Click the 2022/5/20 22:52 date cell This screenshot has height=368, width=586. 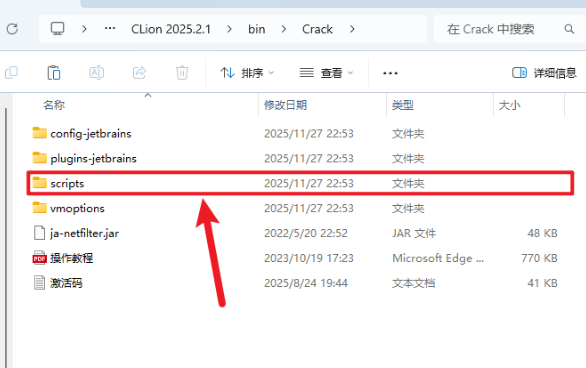306,233
